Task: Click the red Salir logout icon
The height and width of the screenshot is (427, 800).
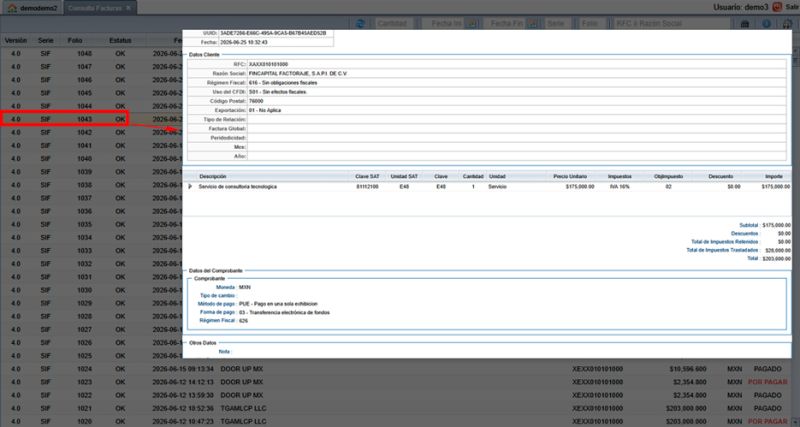Action: click(777, 7)
